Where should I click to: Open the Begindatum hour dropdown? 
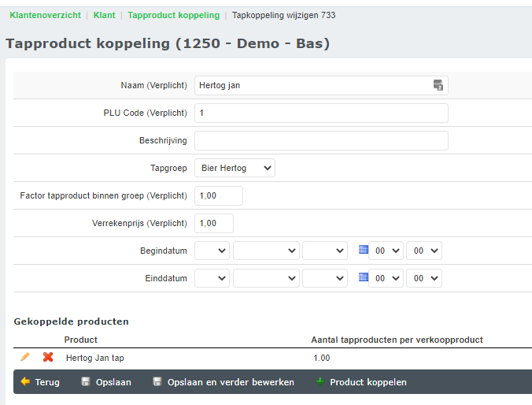[386, 251]
